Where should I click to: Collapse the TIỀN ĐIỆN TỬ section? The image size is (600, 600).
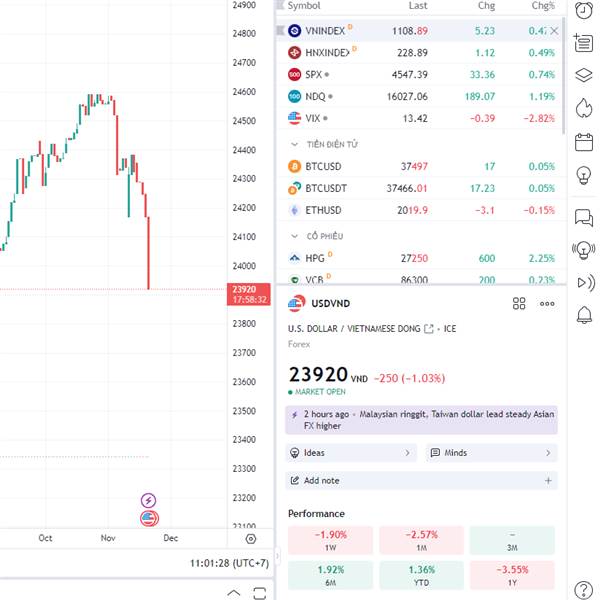tap(294, 144)
